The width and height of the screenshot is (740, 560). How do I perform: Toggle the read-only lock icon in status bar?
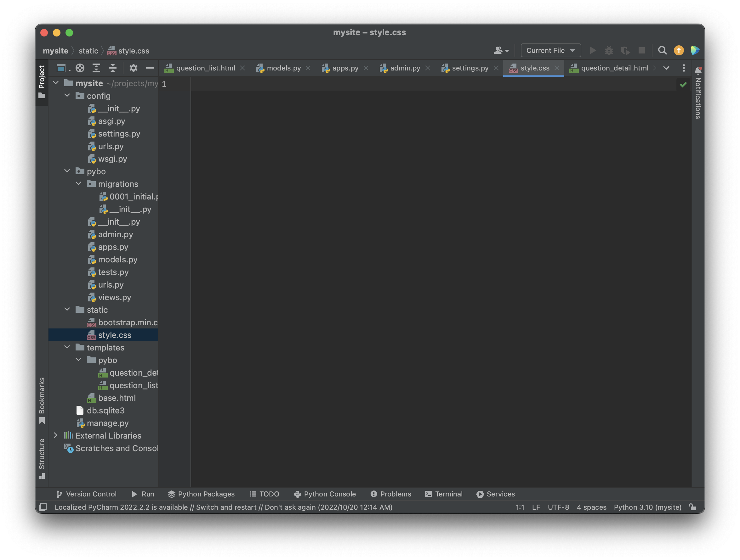[692, 507]
